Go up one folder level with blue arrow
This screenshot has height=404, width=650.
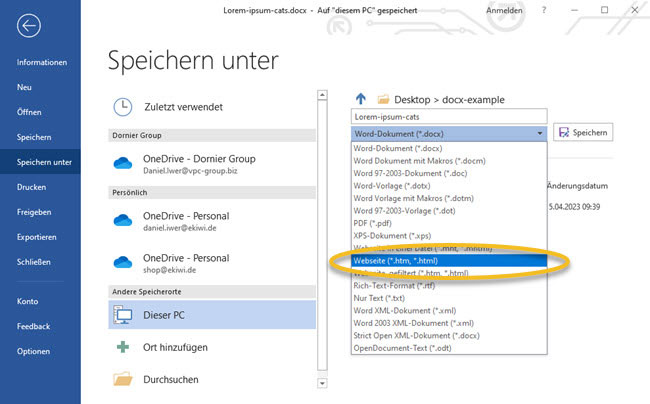point(361,99)
